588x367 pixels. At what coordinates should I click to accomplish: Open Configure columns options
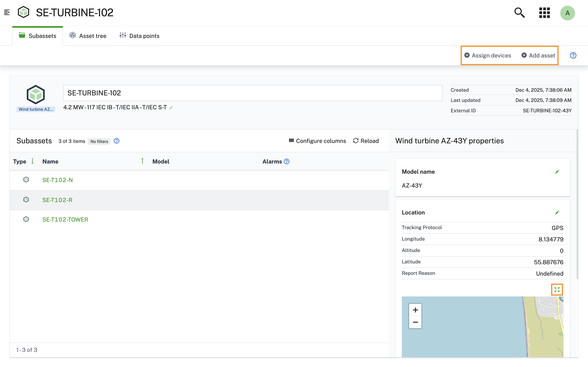[x=317, y=141]
